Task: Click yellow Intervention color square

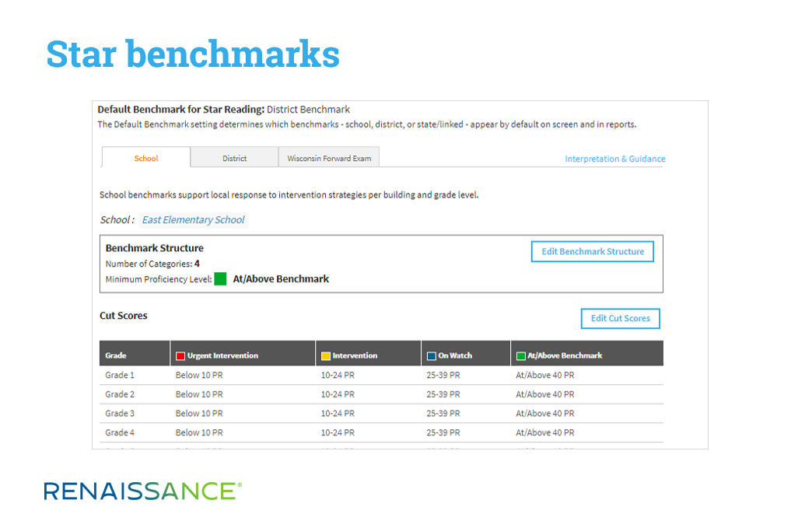Action: (x=326, y=356)
